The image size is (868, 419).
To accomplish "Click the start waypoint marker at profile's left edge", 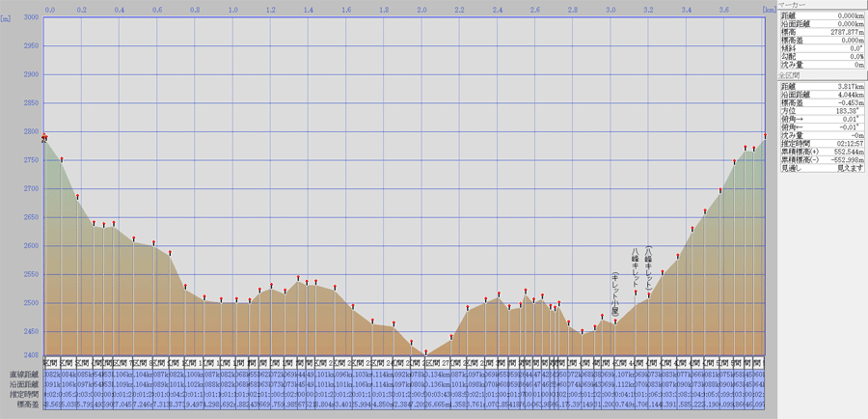I will point(44,136).
